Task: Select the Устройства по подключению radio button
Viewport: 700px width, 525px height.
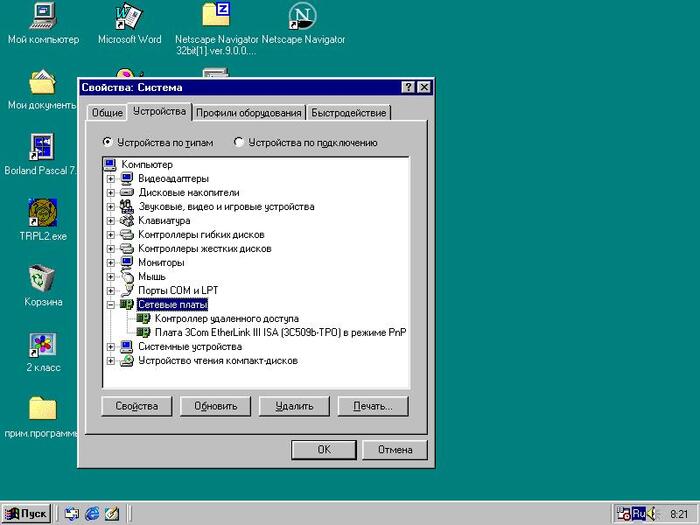Action: (239, 143)
